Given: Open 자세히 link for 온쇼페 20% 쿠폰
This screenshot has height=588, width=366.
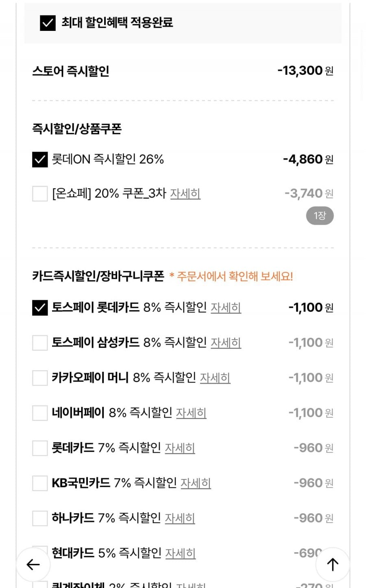Looking at the screenshot, I should (x=185, y=193).
